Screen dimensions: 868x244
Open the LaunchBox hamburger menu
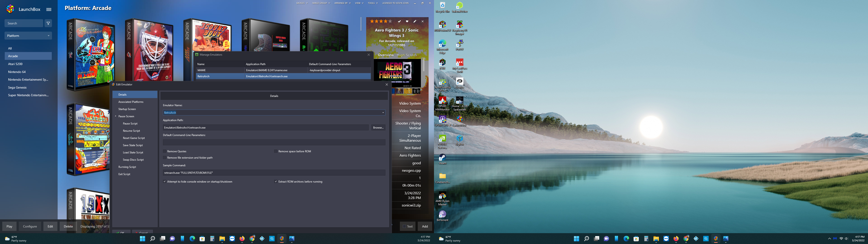click(49, 9)
